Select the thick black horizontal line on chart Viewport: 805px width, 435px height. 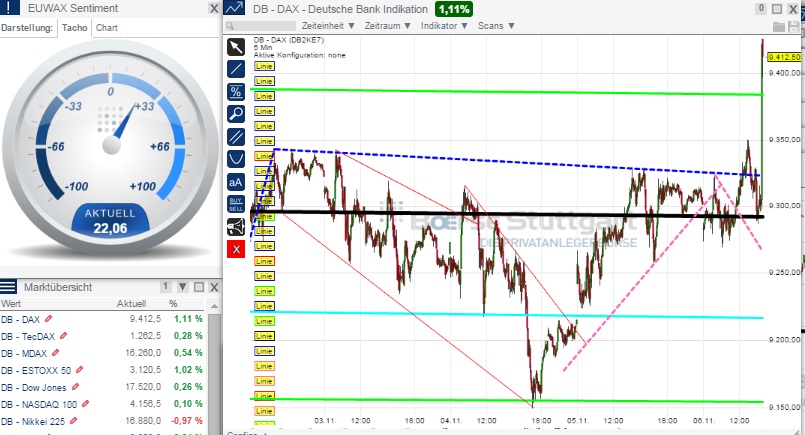[x=507, y=214]
